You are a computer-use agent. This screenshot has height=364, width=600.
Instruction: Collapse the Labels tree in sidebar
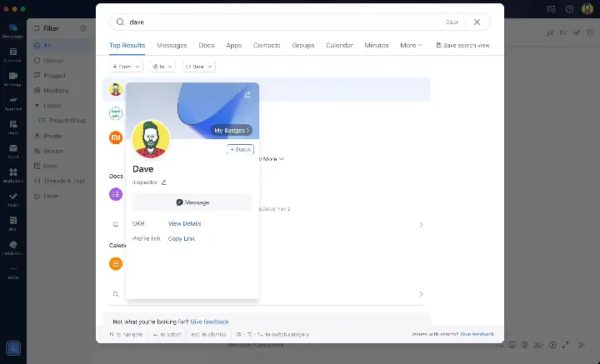(37, 106)
